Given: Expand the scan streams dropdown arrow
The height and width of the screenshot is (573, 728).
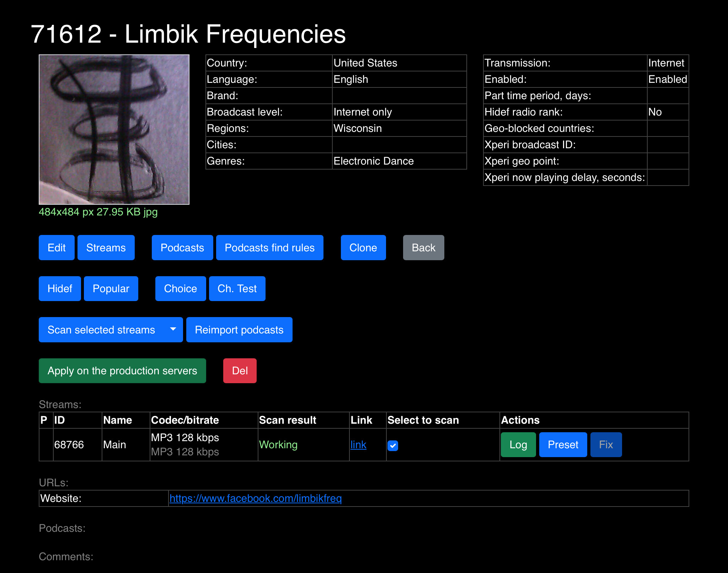Looking at the screenshot, I should point(173,330).
